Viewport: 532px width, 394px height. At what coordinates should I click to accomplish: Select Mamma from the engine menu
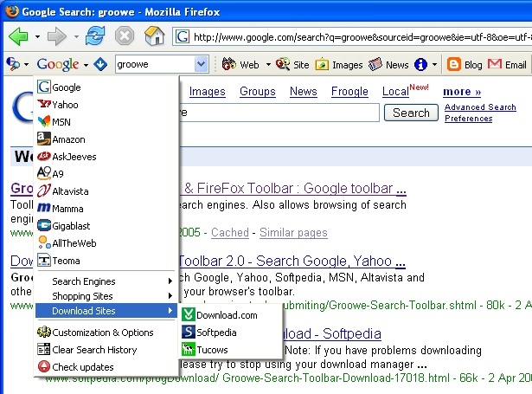coord(106,209)
